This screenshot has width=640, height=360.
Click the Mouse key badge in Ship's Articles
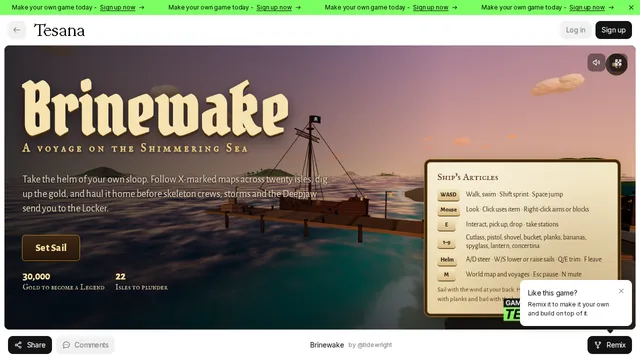click(448, 209)
